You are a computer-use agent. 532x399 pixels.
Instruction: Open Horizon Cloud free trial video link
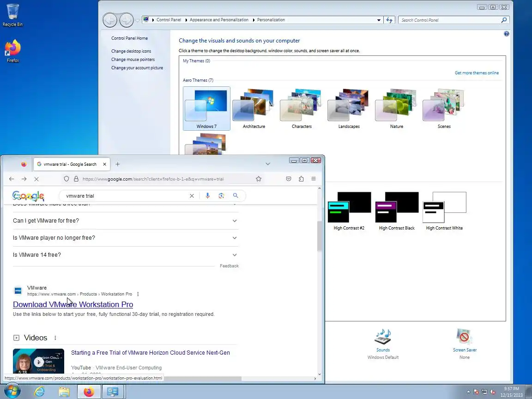150,353
